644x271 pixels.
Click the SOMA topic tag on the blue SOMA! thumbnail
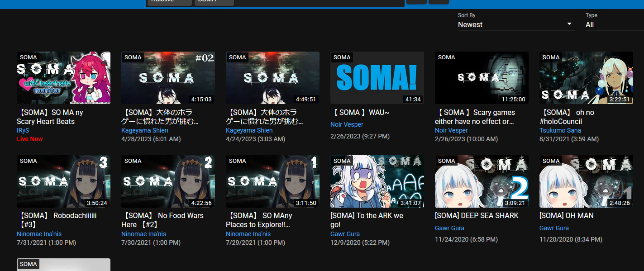pos(342,57)
